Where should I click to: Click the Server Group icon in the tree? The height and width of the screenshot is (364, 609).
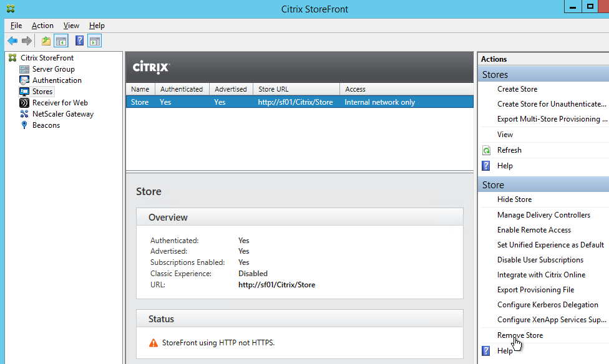click(x=24, y=69)
